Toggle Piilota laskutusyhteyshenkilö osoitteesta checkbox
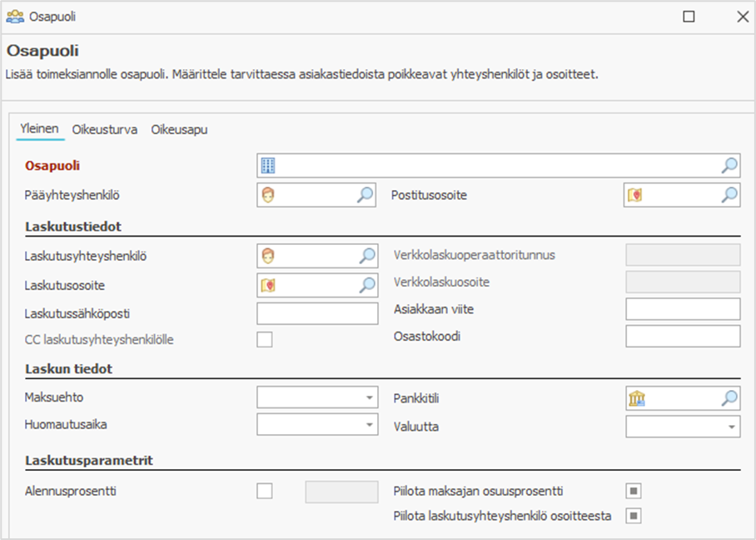756x540 pixels. click(634, 516)
